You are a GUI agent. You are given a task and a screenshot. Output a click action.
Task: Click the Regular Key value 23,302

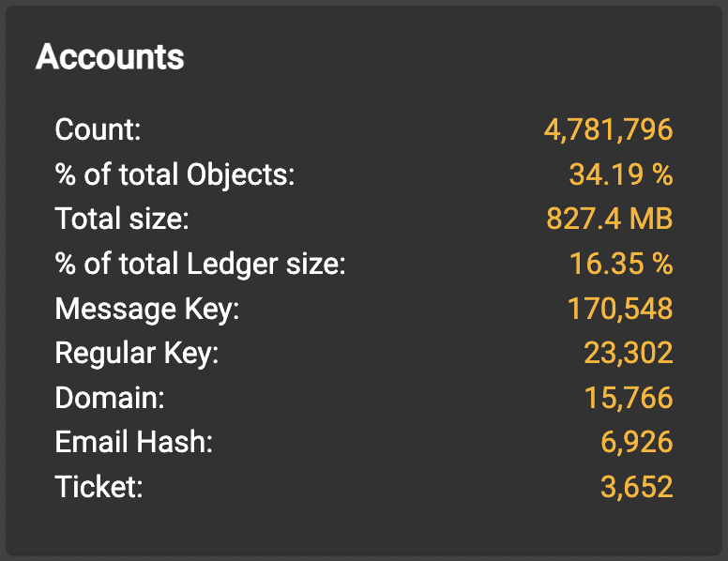(x=628, y=354)
